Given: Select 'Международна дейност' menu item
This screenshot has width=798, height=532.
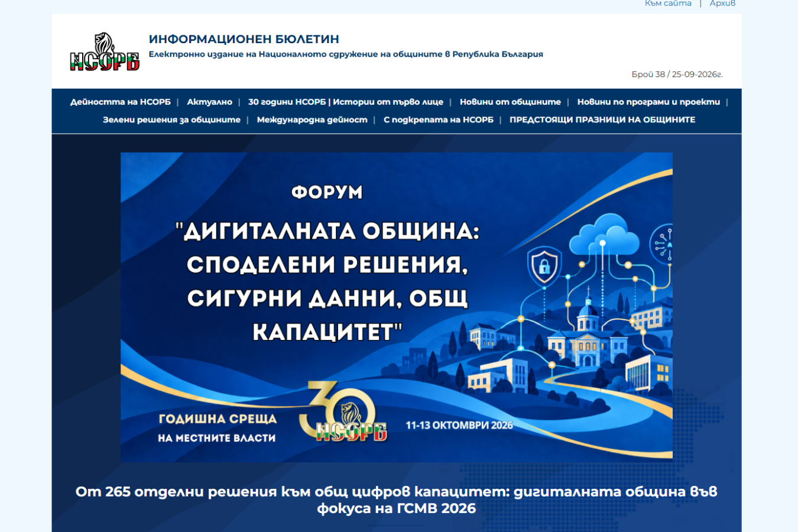Looking at the screenshot, I should 312,119.
